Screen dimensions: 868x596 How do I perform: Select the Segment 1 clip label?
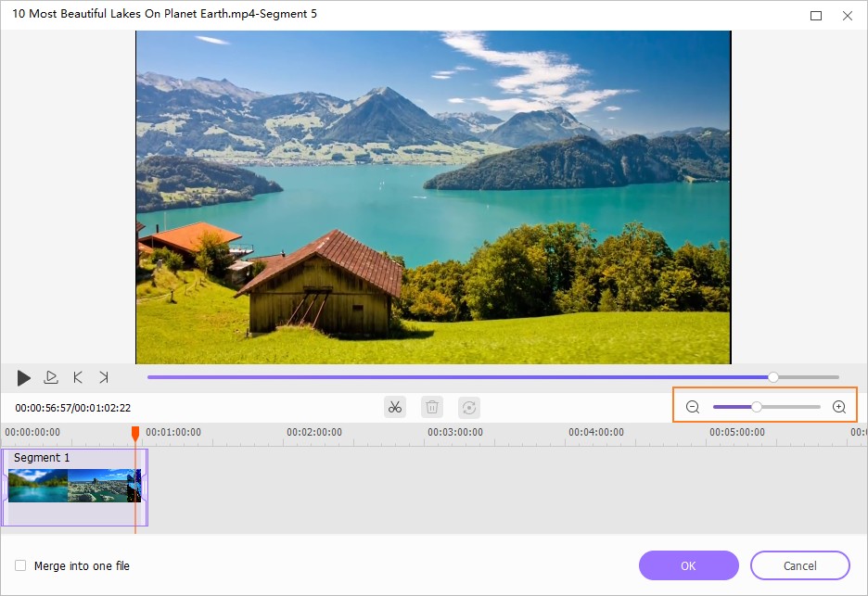[x=42, y=458]
